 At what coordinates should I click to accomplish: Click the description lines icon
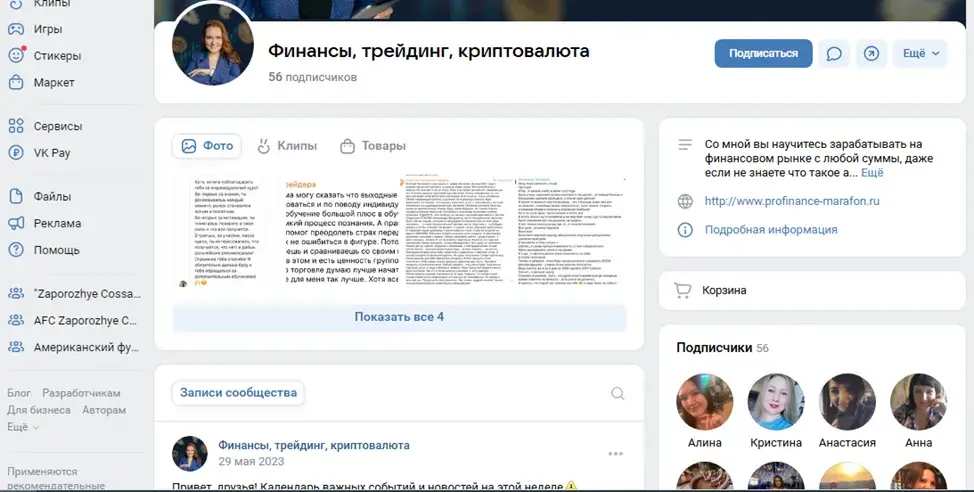[685, 145]
